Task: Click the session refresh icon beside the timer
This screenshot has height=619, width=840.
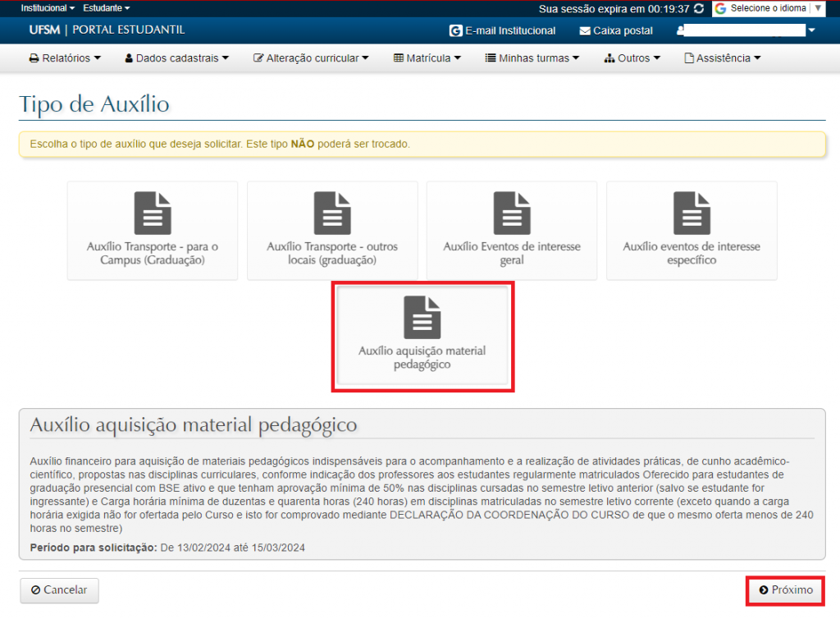Action: (698, 8)
